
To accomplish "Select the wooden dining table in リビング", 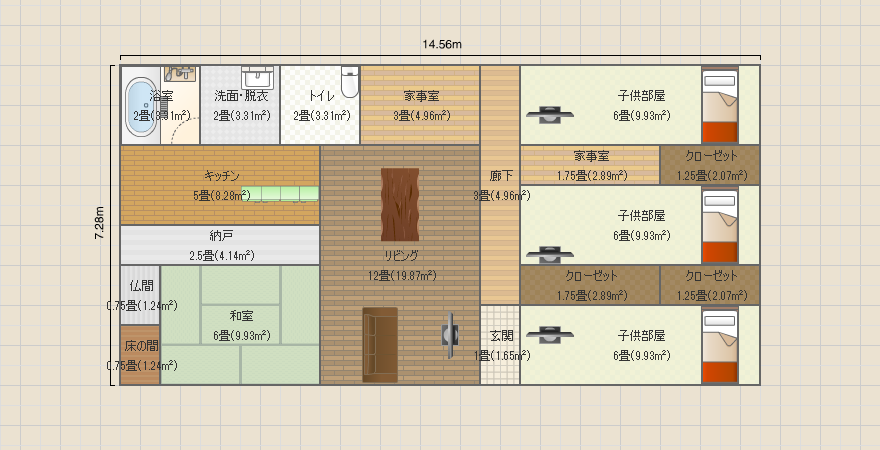I will pyautogui.click(x=400, y=204).
